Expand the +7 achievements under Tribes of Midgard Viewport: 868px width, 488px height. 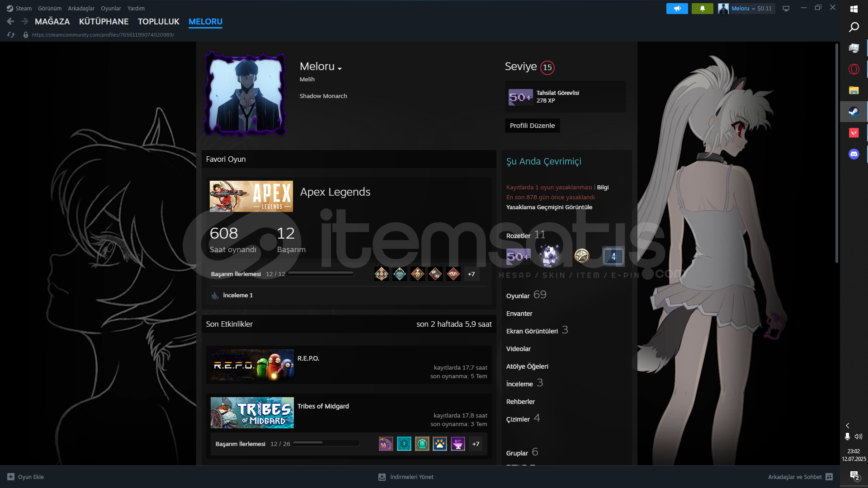coord(476,444)
